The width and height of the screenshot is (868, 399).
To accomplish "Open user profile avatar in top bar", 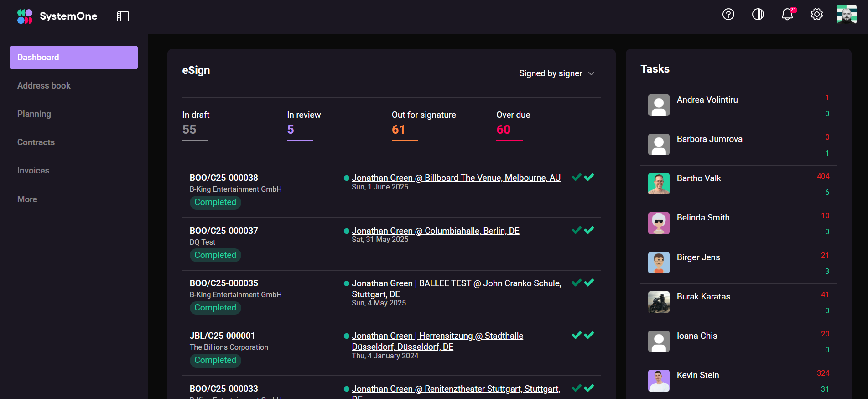I will (847, 14).
